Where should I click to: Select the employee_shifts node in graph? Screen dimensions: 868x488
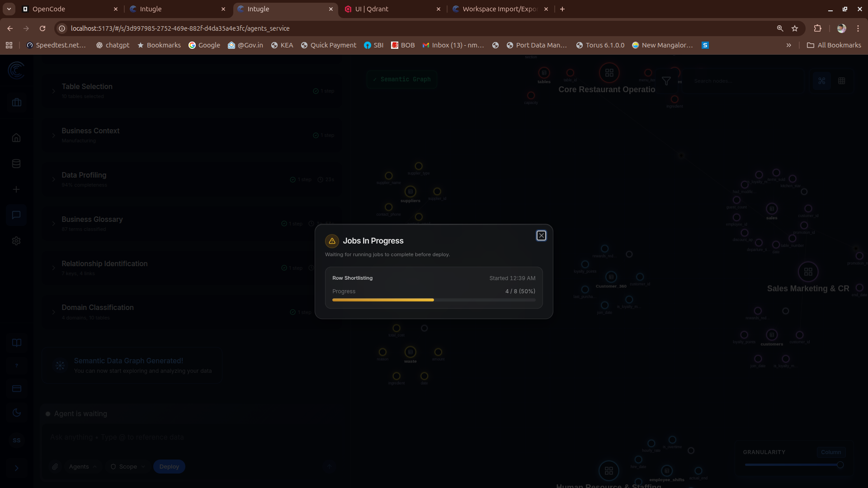[667, 471]
